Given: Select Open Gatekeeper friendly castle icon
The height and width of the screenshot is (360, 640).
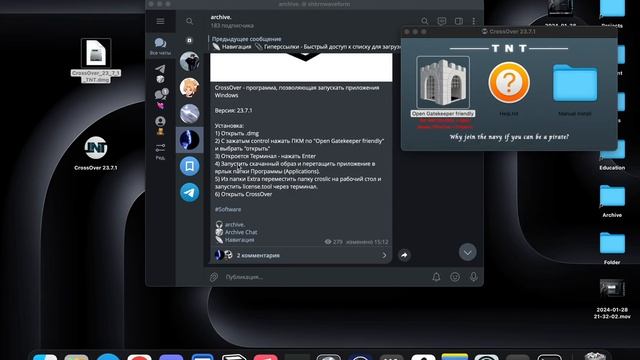Looking at the screenshot, I should pos(443,82).
